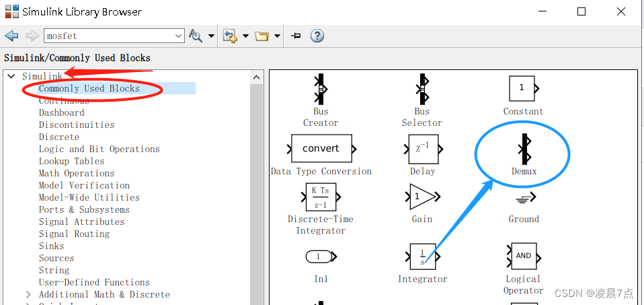Image resolution: width=644 pixels, height=305 pixels.
Task: Click the forward navigation arrow
Action: tap(32, 36)
